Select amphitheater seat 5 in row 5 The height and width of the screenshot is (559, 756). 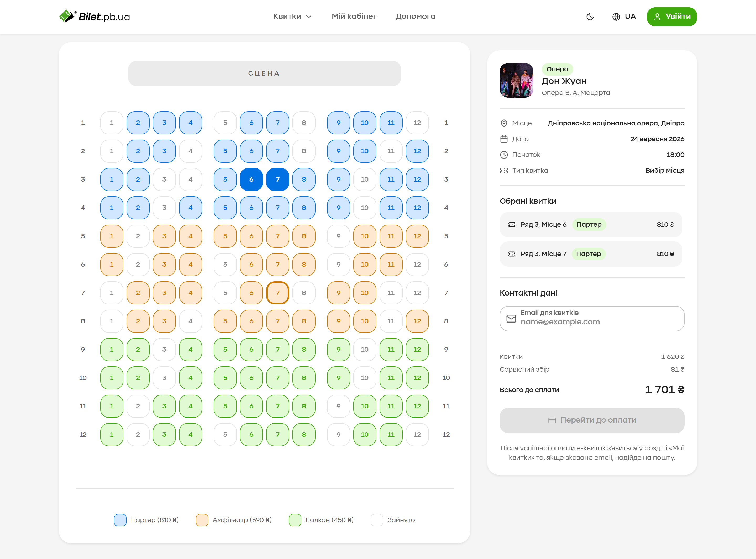click(225, 236)
